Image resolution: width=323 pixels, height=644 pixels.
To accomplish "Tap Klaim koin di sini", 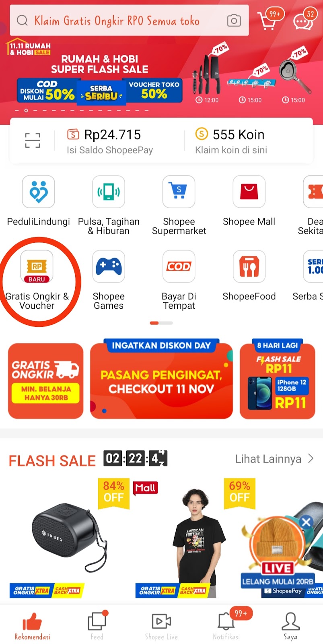I will (231, 150).
